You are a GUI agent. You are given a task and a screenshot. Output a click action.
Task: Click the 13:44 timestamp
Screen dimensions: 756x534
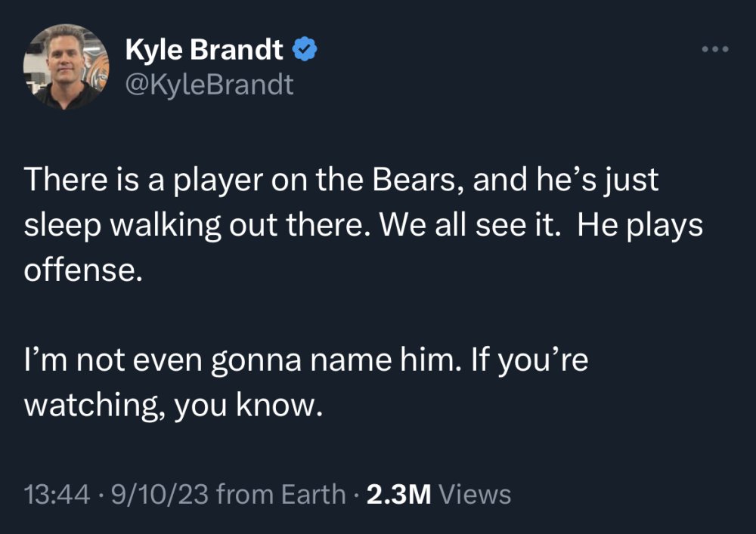coord(57,495)
